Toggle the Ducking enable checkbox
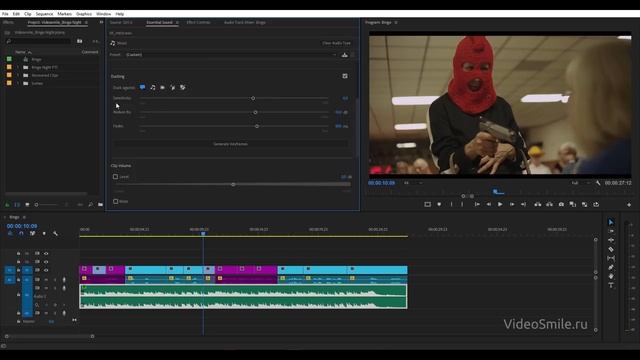Viewport: 640px width, 360px height. tap(345, 76)
